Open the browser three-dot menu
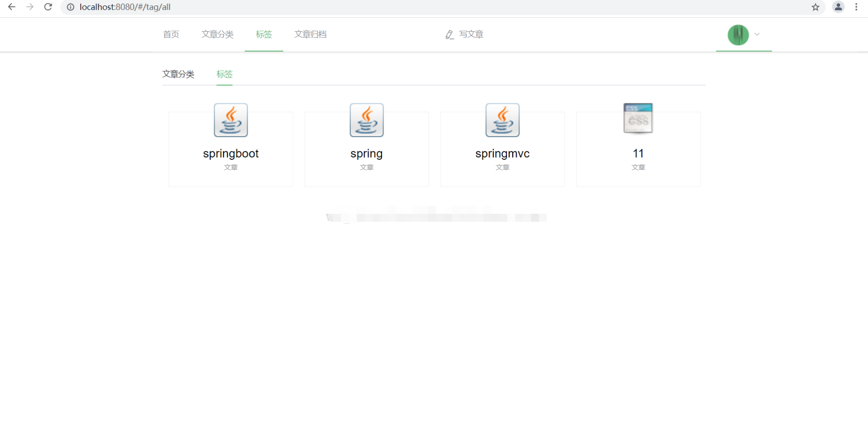 (x=856, y=7)
